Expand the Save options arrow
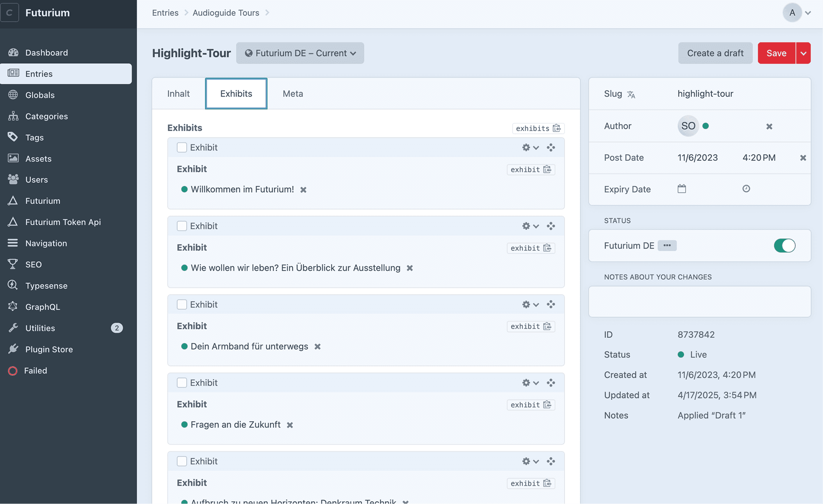The image size is (823, 504). click(803, 53)
